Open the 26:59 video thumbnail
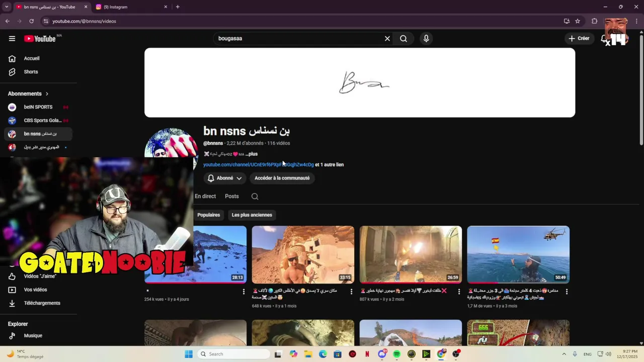Screen dimensions: 644x362 411,254
